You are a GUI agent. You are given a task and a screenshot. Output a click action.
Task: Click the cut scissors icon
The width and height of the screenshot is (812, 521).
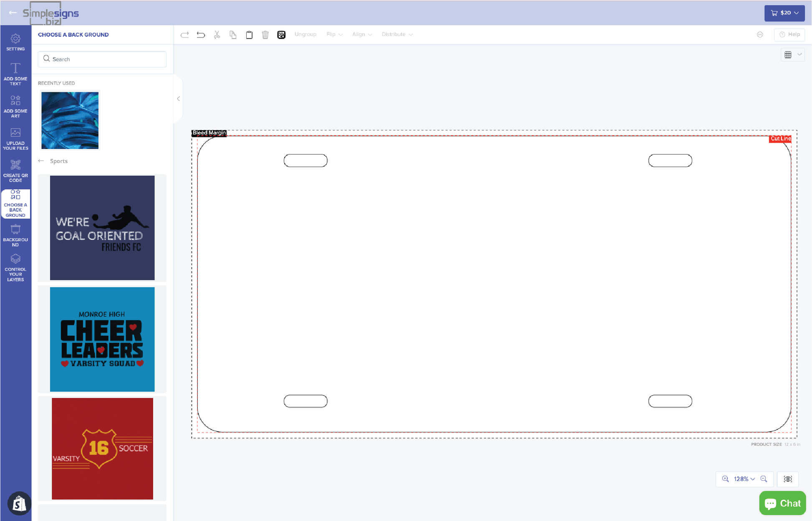click(x=217, y=35)
